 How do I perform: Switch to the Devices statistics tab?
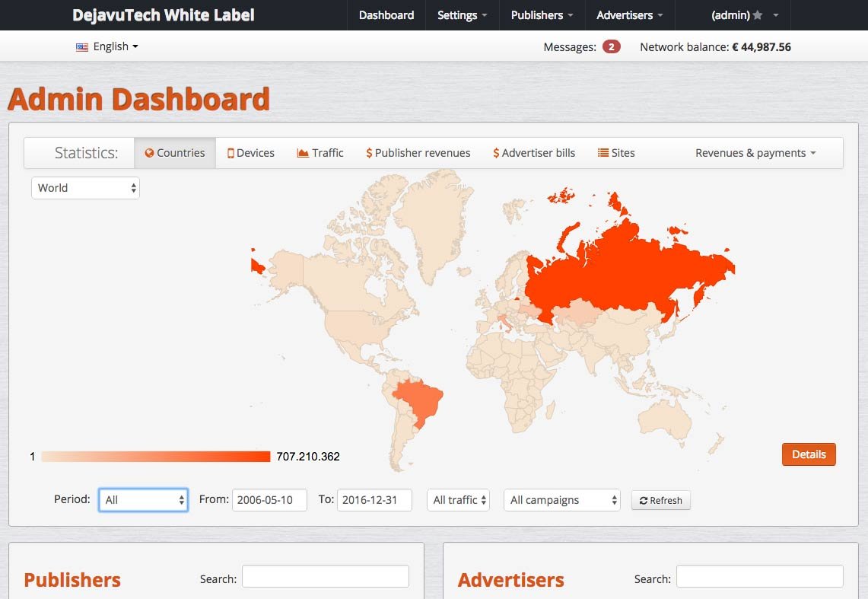251,153
